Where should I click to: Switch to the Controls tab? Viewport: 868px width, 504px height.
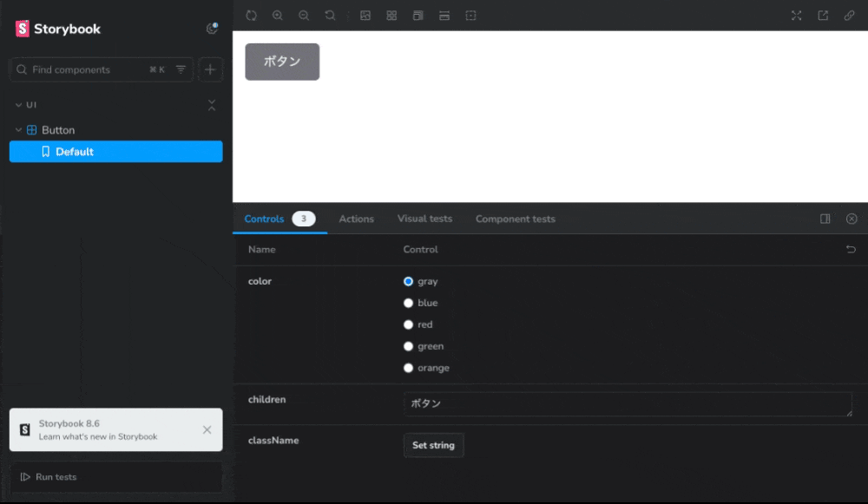(x=279, y=219)
